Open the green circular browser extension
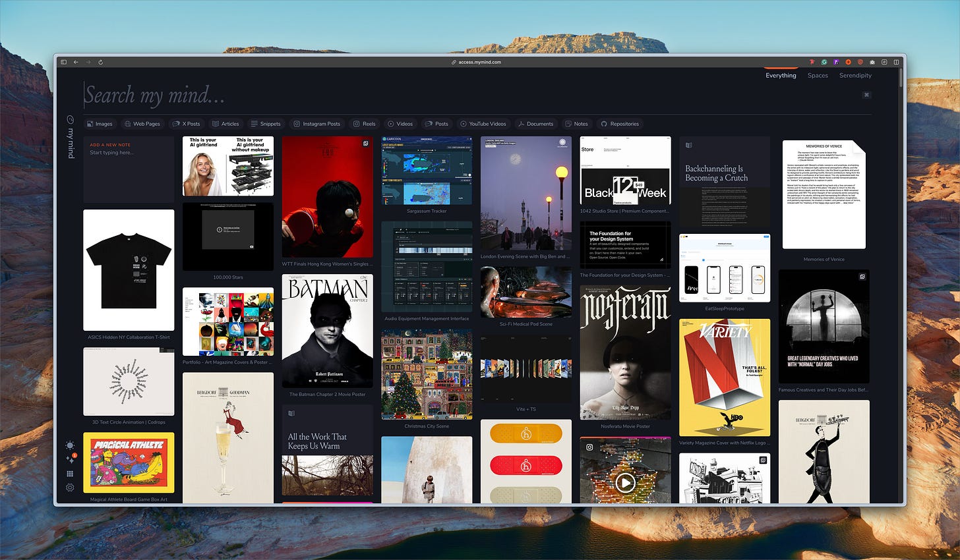The height and width of the screenshot is (560, 960). tap(824, 62)
